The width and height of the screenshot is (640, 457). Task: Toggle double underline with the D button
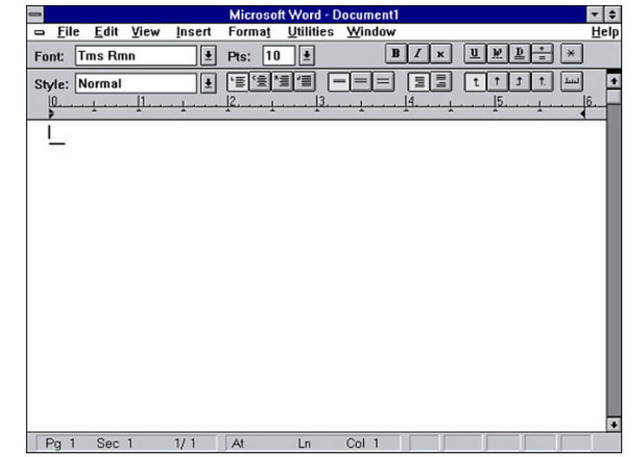(519, 54)
